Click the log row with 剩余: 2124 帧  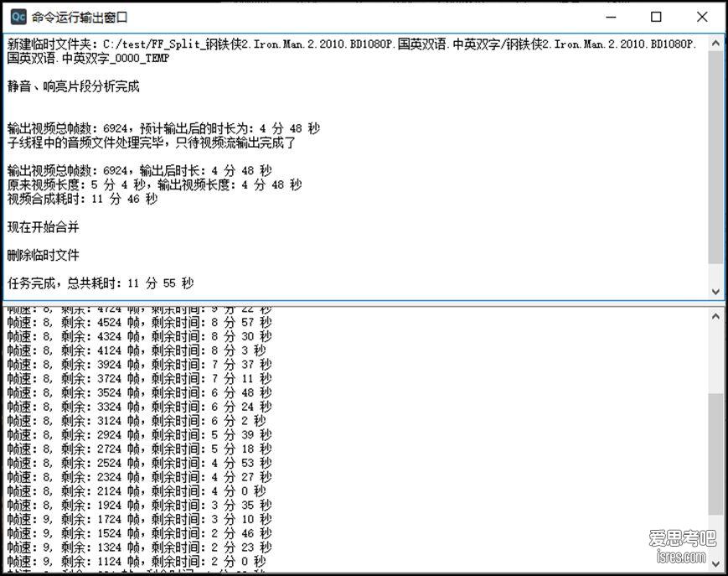point(137,491)
